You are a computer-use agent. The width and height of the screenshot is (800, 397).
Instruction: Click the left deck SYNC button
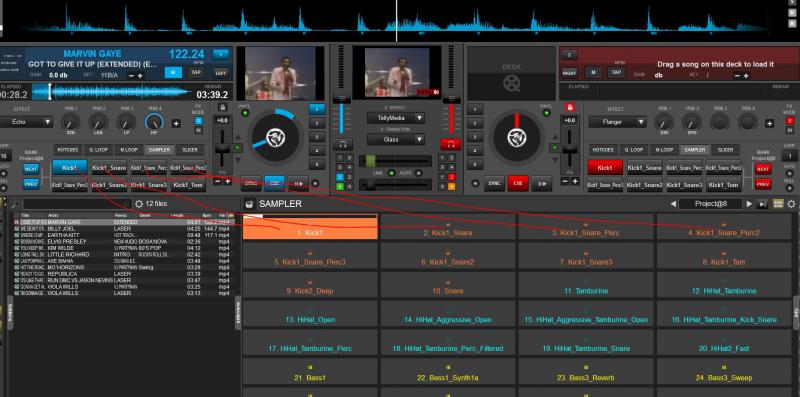[x=251, y=183]
